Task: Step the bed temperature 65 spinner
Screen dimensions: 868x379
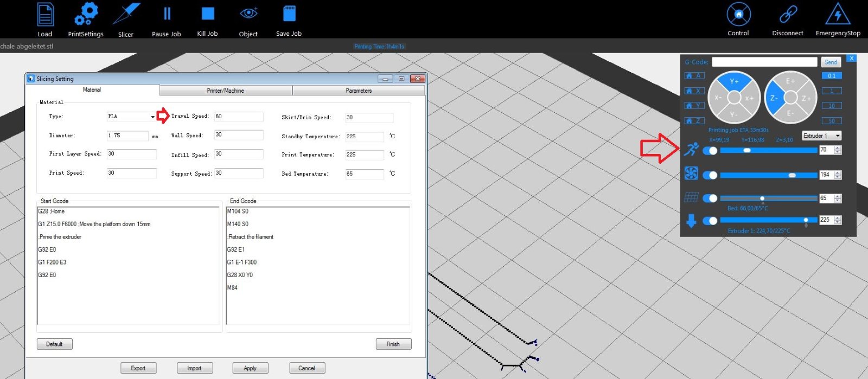Action: pyautogui.click(x=838, y=198)
